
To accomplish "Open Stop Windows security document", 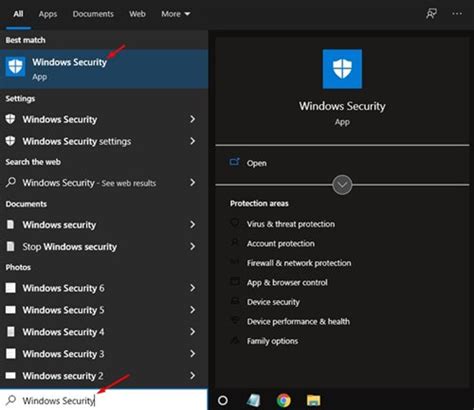I will click(104, 247).
